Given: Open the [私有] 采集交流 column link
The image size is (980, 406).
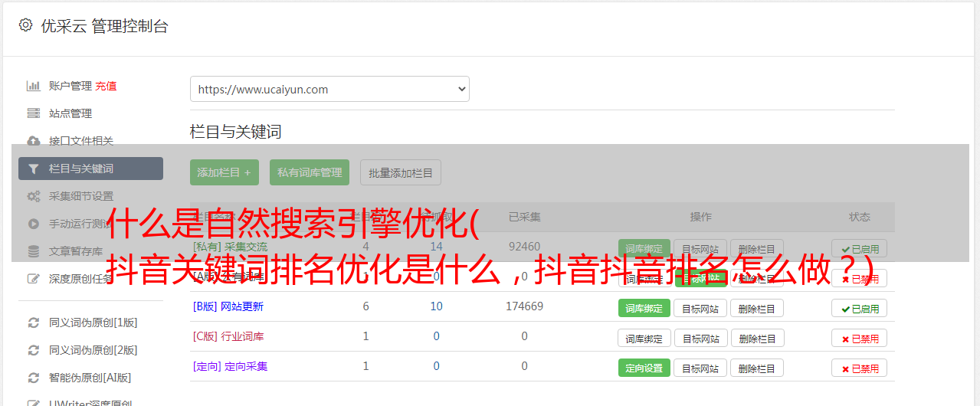Looking at the screenshot, I should click(x=231, y=247).
